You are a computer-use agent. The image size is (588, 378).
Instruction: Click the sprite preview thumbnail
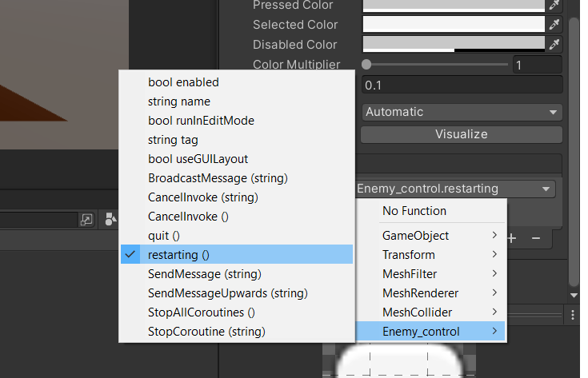click(x=399, y=360)
